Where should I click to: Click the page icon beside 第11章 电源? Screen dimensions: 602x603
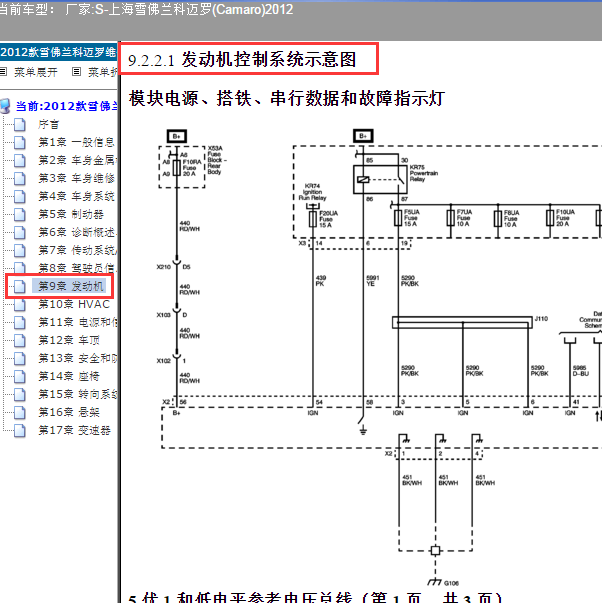click(20, 323)
